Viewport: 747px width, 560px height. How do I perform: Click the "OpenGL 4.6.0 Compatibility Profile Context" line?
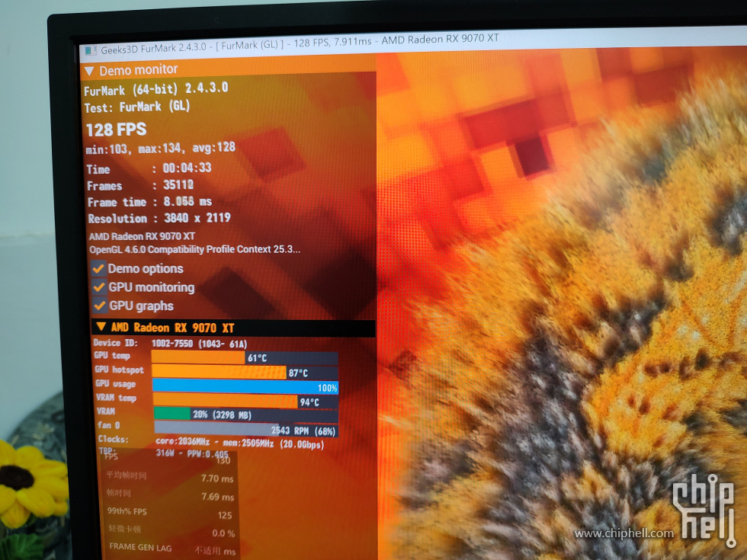(x=195, y=250)
